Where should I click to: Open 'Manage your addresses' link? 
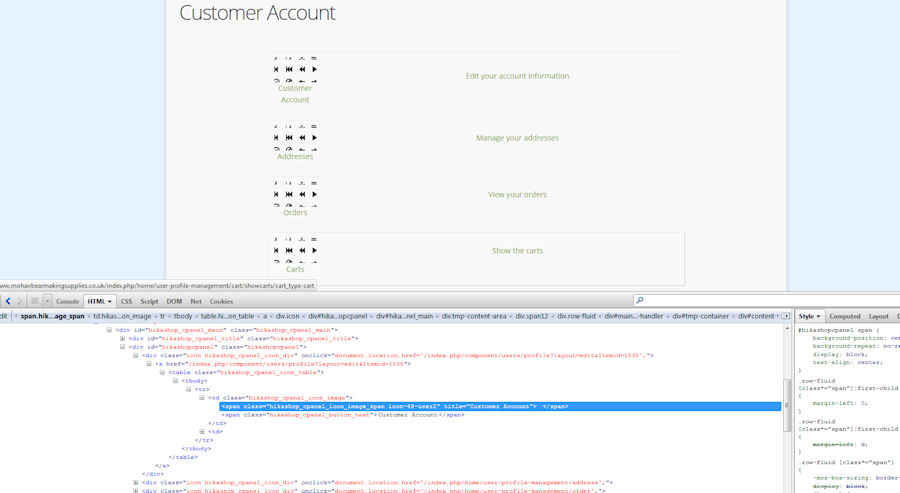(517, 138)
